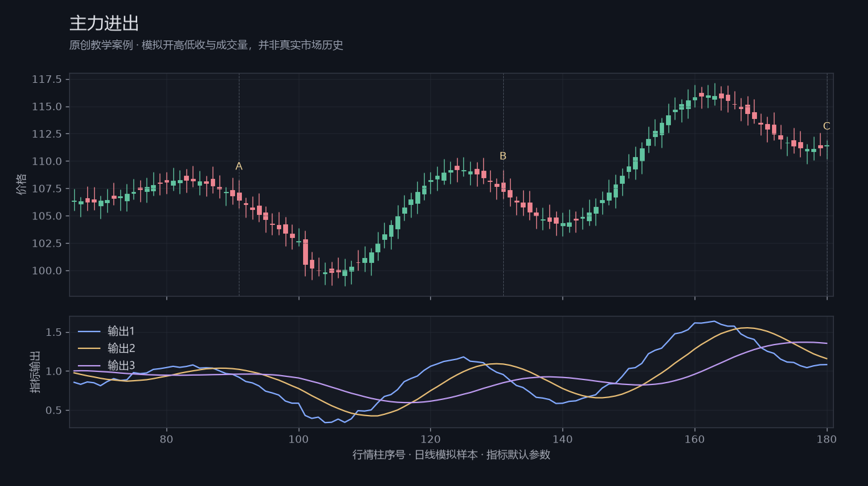Click indicator axis value 1.5

(x=54, y=332)
